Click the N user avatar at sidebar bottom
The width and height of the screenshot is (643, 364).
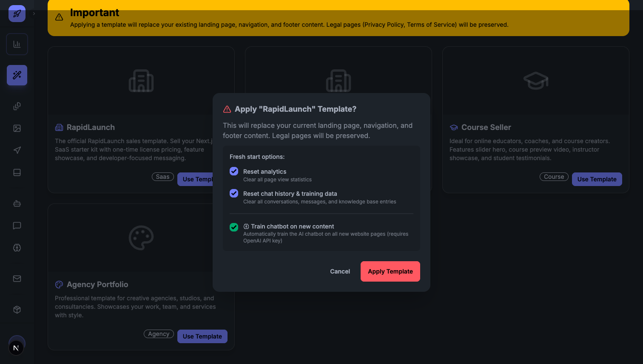(x=16, y=348)
